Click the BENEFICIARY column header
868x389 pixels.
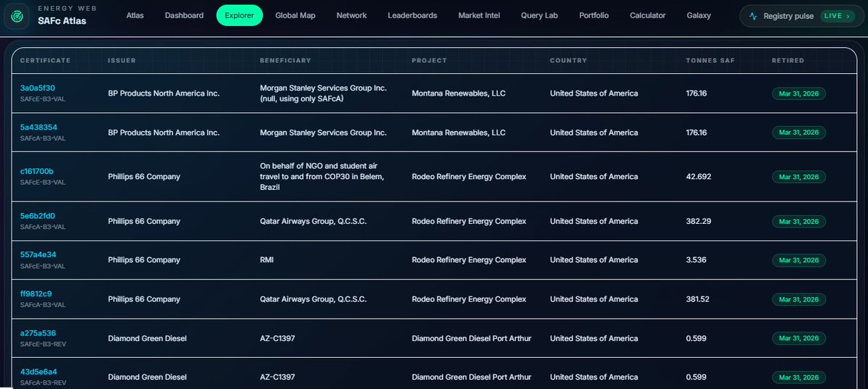(286, 60)
